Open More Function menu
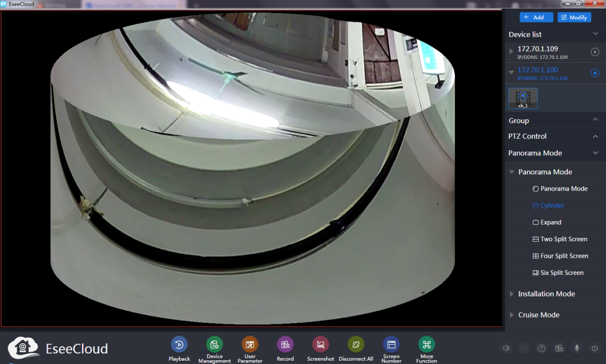This screenshot has height=364, width=606. click(x=427, y=345)
